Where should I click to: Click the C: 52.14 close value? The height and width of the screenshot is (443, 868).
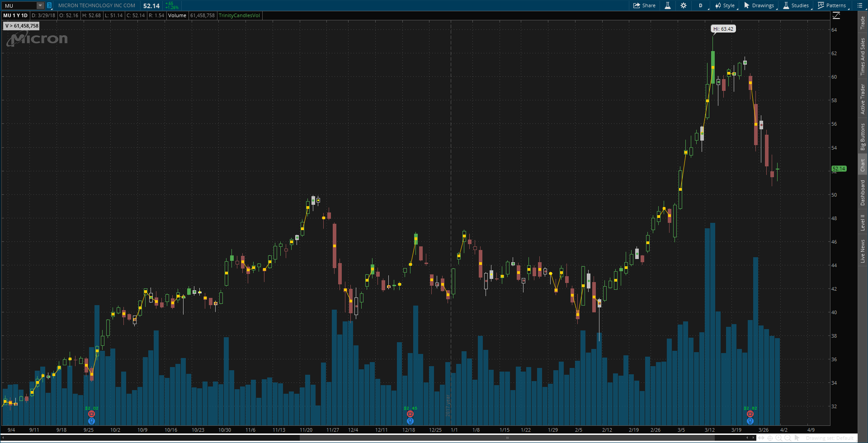[136, 15]
